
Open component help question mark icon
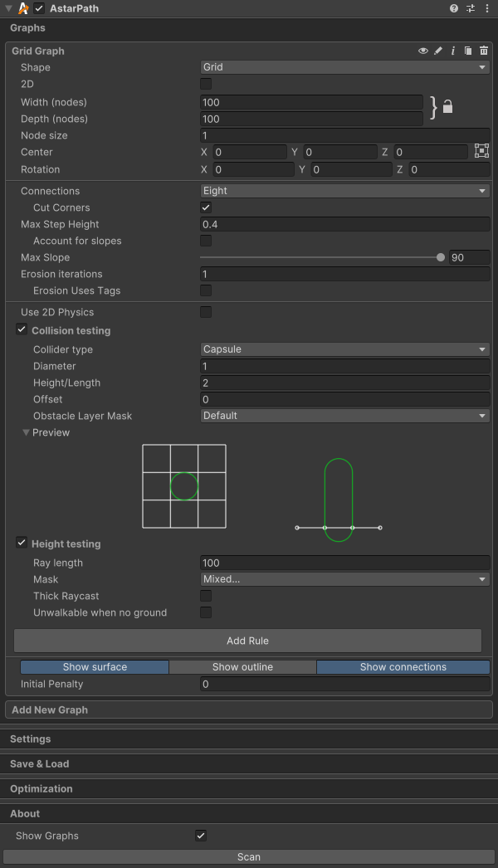tap(454, 8)
